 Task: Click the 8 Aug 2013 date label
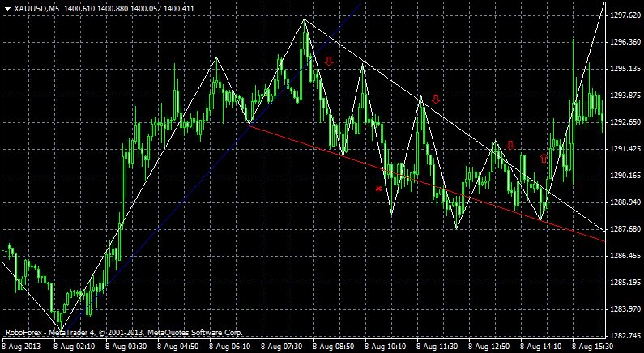tap(22, 347)
